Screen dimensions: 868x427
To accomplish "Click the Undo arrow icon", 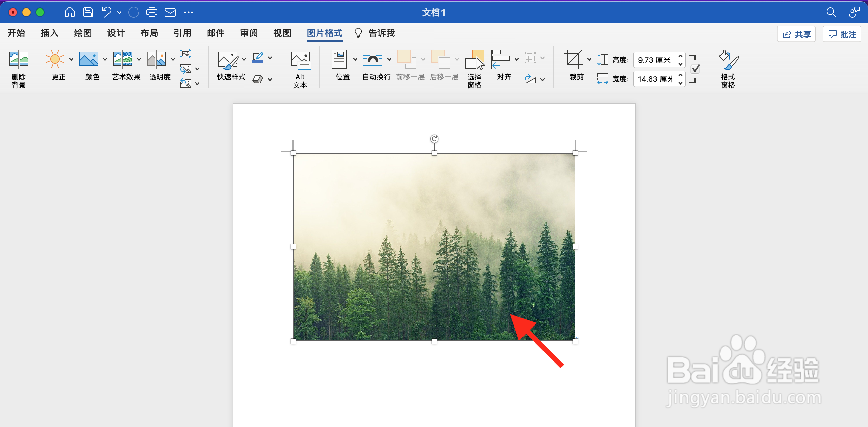I will point(106,12).
